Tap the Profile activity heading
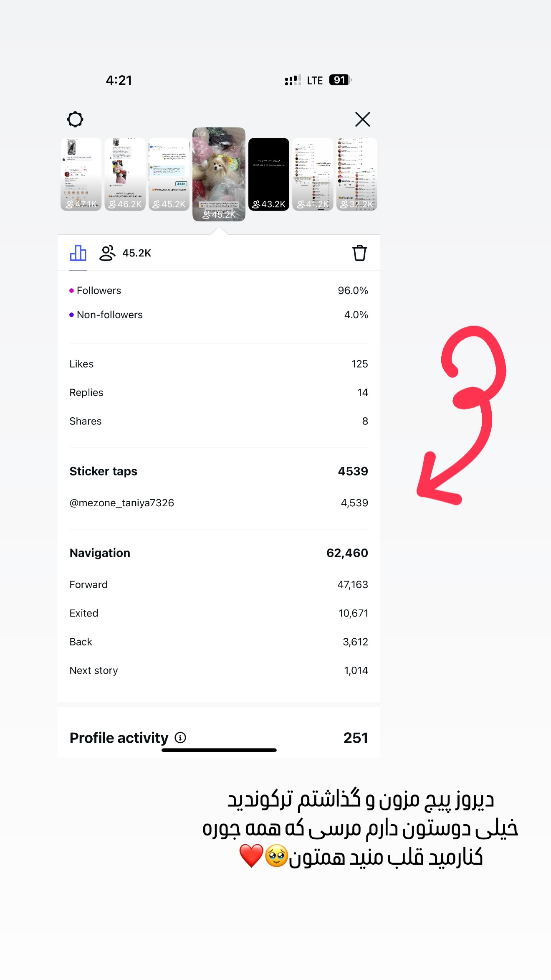The image size is (551, 980). (119, 738)
